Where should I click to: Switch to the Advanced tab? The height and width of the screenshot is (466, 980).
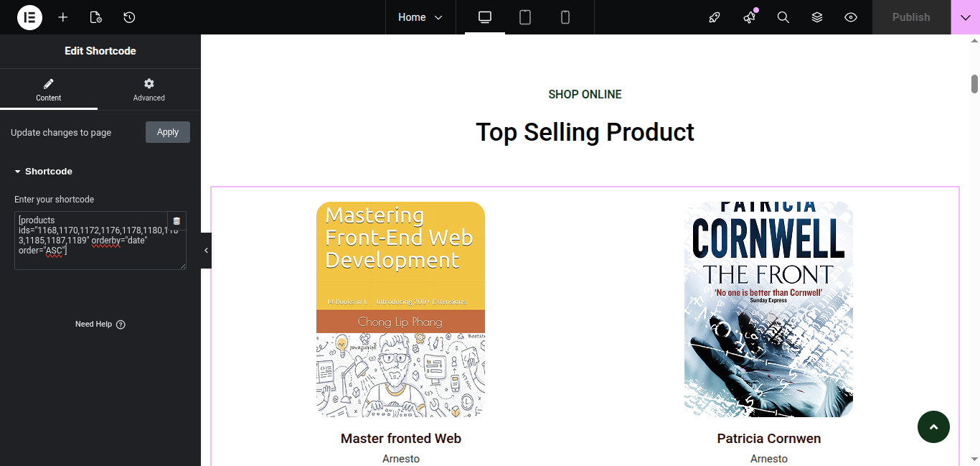click(149, 90)
